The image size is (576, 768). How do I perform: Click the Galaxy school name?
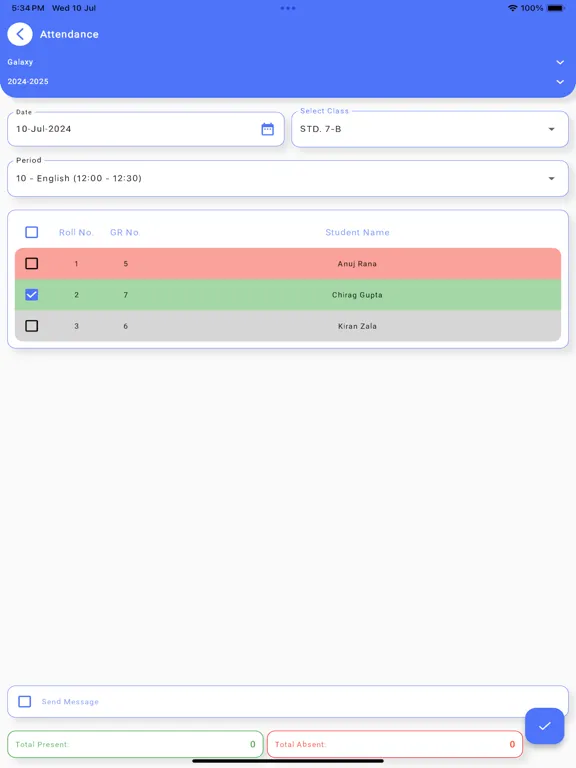coord(20,62)
